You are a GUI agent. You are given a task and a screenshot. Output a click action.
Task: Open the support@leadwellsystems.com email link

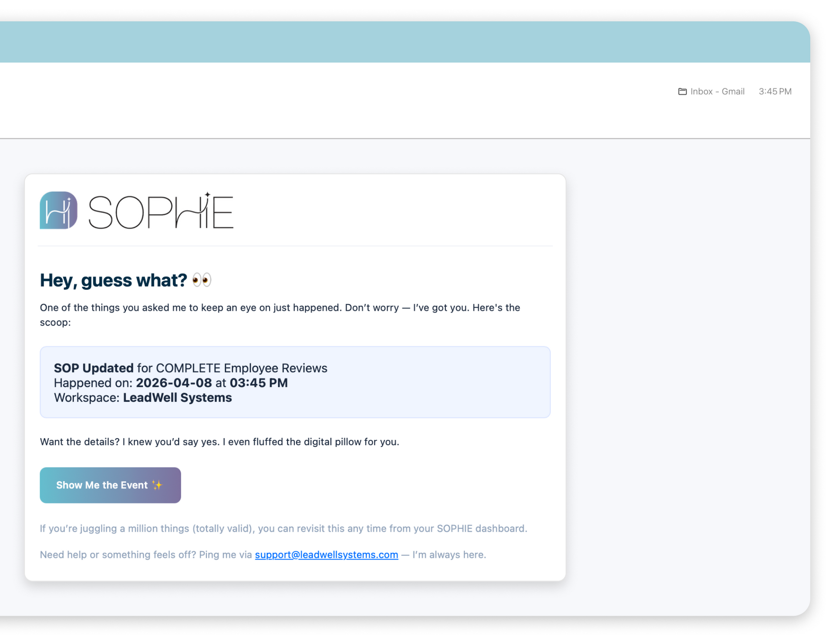[x=326, y=554]
